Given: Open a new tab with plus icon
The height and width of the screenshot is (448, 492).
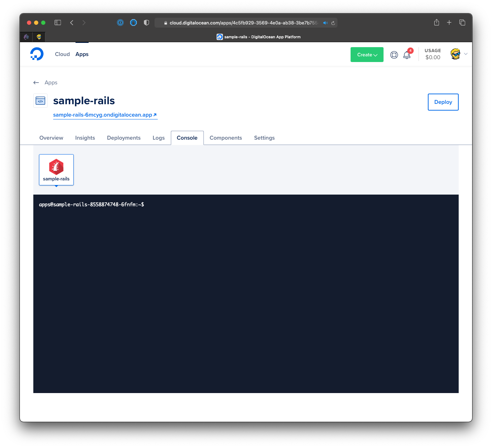Looking at the screenshot, I should pos(449,23).
